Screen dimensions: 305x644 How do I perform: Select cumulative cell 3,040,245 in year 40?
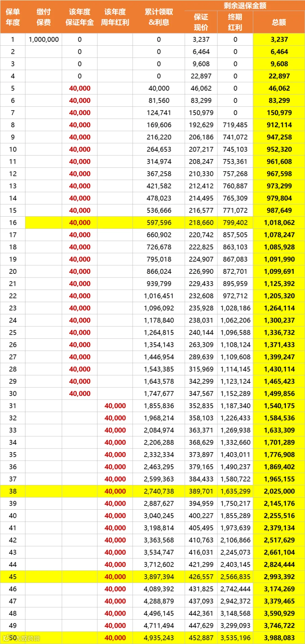click(159, 516)
